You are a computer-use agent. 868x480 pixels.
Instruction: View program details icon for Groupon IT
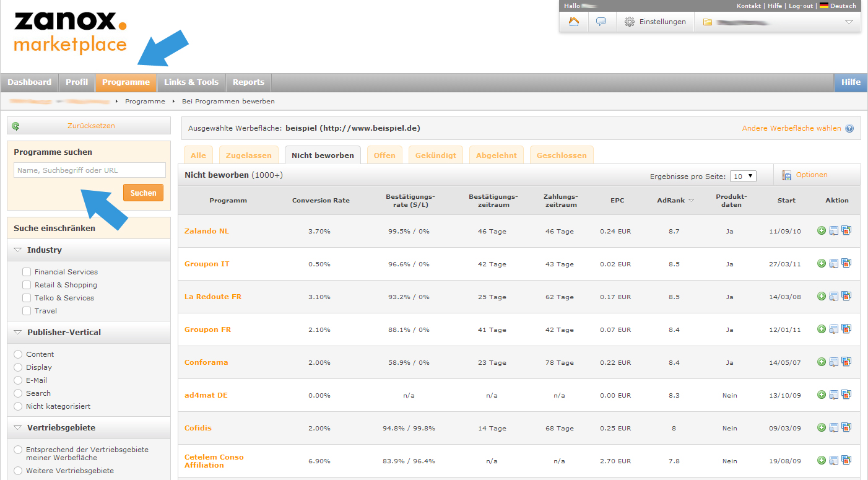tap(834, 263)
